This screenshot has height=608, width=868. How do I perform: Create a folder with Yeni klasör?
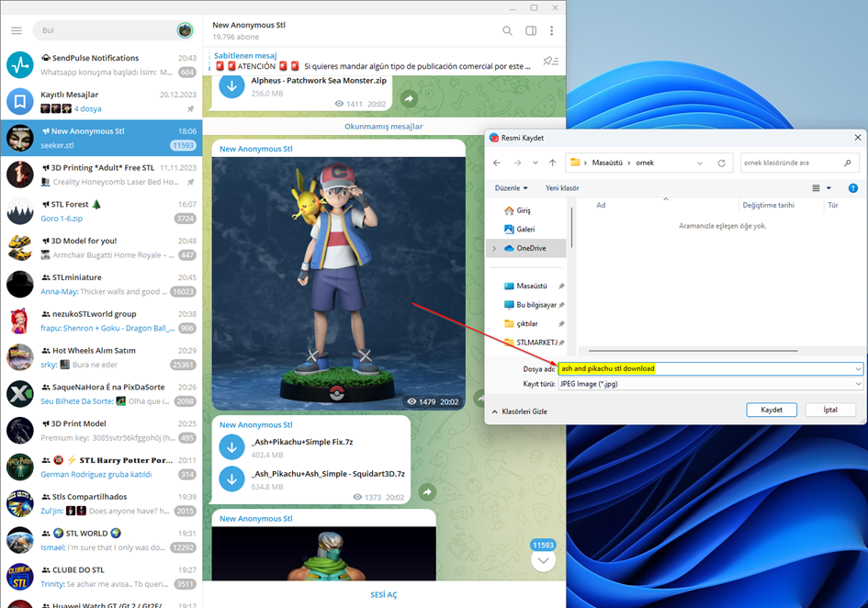[562, 188]
